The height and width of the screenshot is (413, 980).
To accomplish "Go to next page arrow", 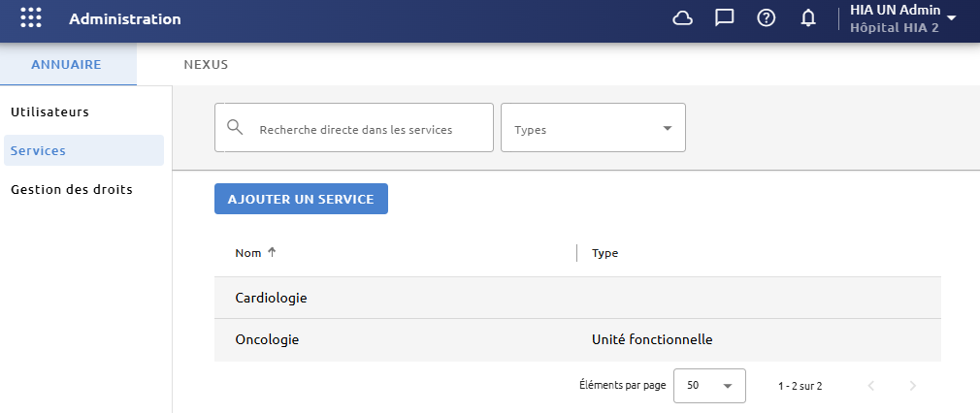I will [912, 386].
